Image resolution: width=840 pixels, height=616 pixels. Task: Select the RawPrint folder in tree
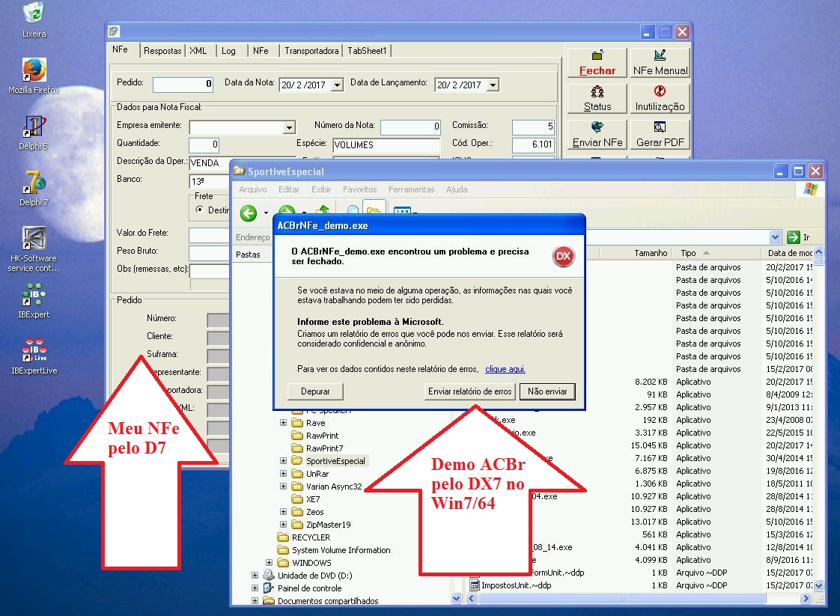[x=315, y=436]
